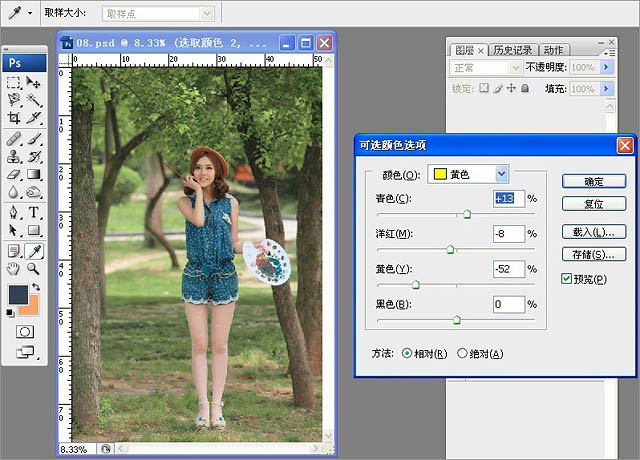This screenshot has width=640, height=460.
Task: Switch to the 动作 (Actions) tab
Action: (552, 50)
